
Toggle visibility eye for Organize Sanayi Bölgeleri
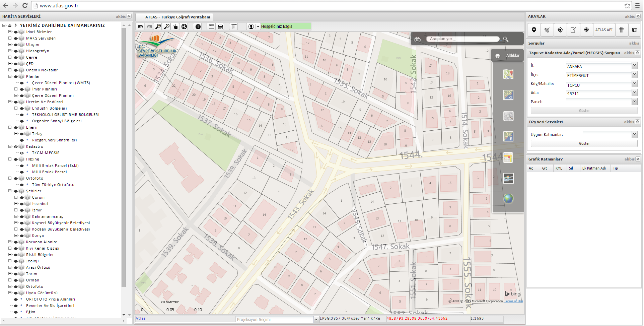pyautogui.click(x=22, y=121)
